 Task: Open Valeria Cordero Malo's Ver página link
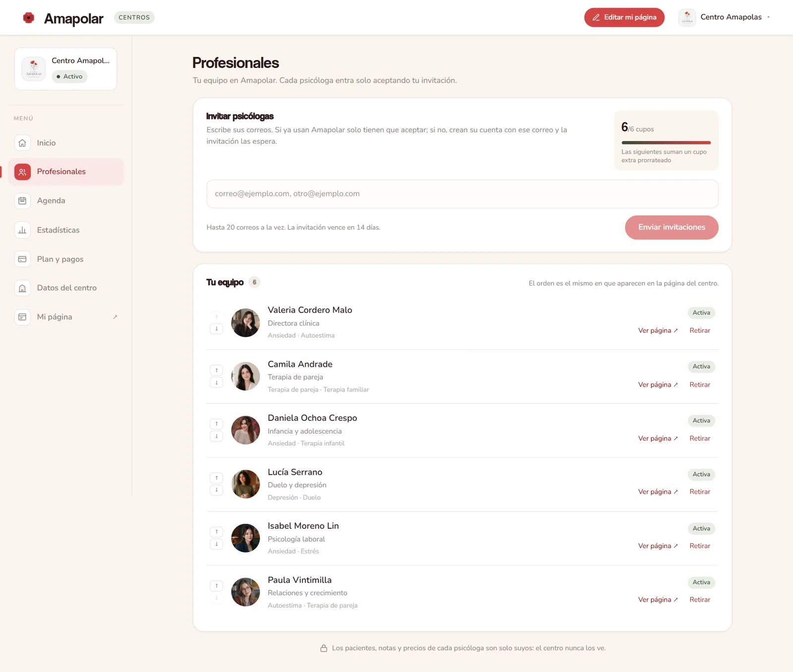pyautogui.click(x=658, y=331)
